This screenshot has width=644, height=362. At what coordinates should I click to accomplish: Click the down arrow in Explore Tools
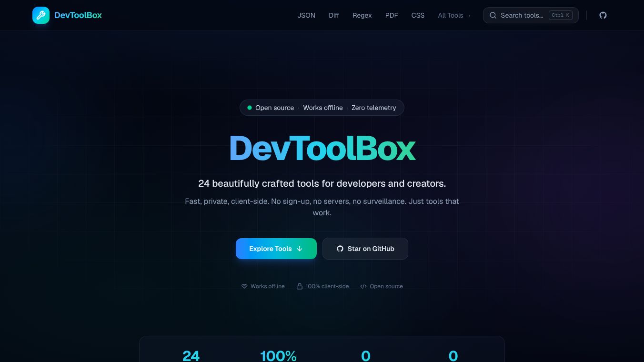click(300, 249)
